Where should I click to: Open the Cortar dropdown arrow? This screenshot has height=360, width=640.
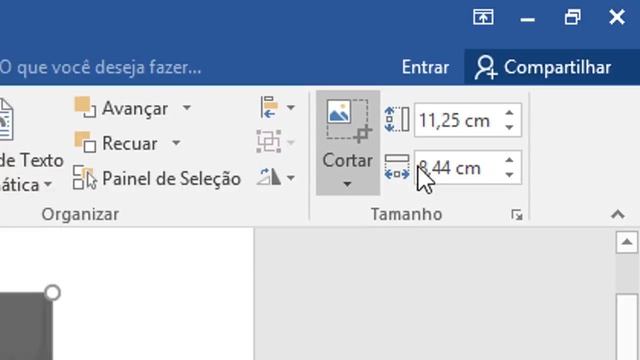click(x=347, y=184)
